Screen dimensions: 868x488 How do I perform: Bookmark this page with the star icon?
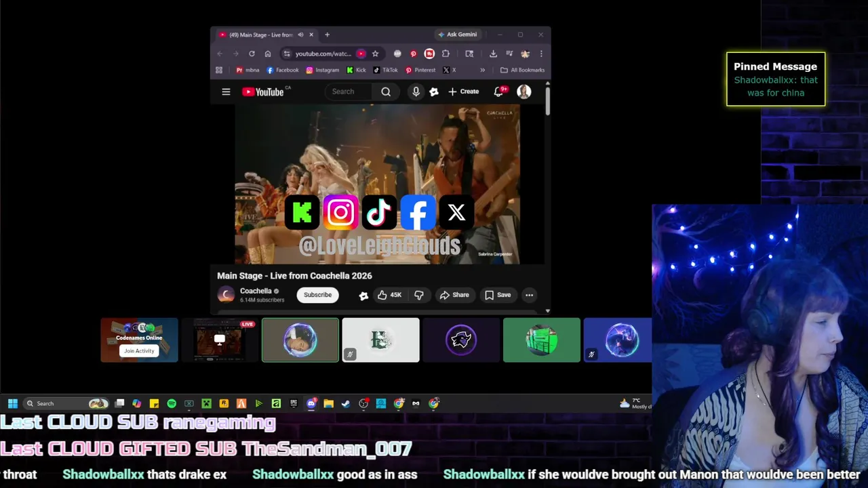pyautogui.click(x=375, y=54)
